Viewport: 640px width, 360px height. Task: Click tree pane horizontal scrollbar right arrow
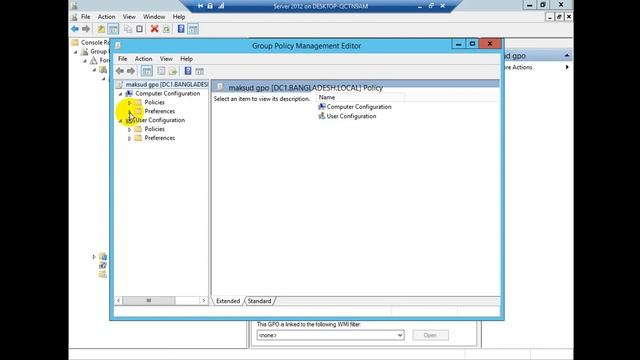[x=204, y=300]
